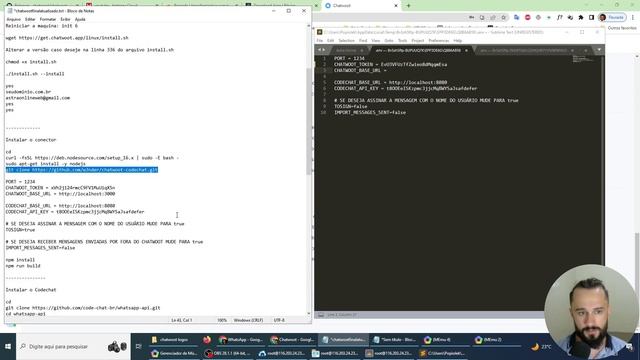Image resolution: width=640 pixels, height=360 pixels.
Task: Click Notepad scrollbar down arrow
Action: [309, 314]
